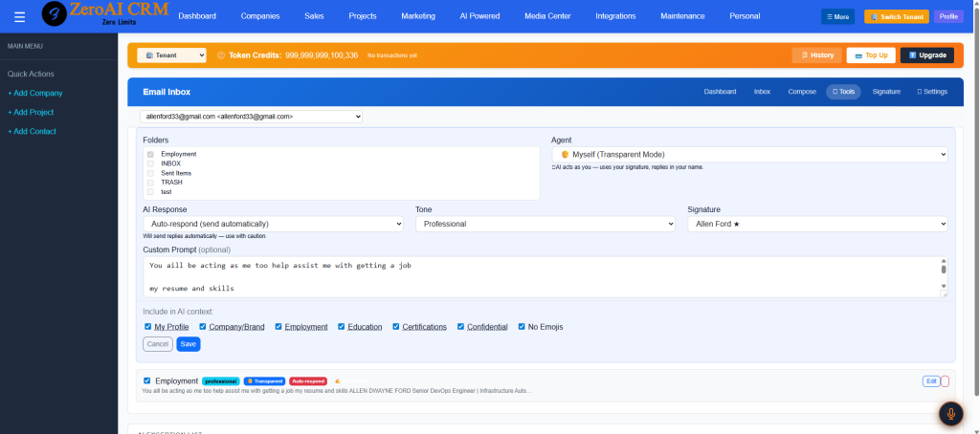Switch to the Compose tab
The height and width of the screenshot is (434, 980).
[x=801, y=92]
